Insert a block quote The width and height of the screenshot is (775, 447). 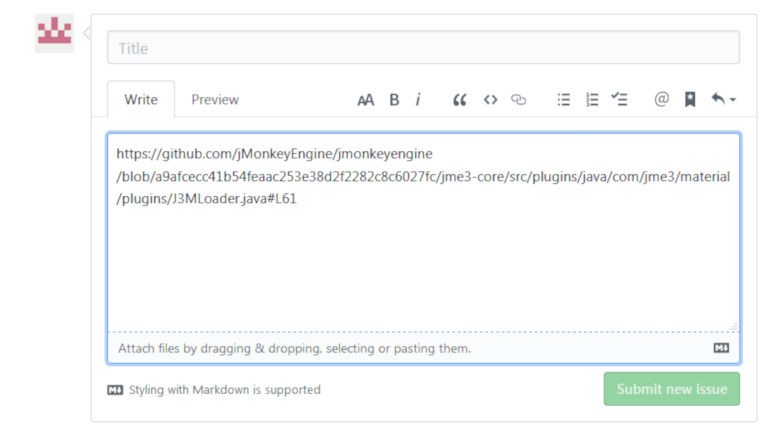pyautogui.click(x=460, y=100)
